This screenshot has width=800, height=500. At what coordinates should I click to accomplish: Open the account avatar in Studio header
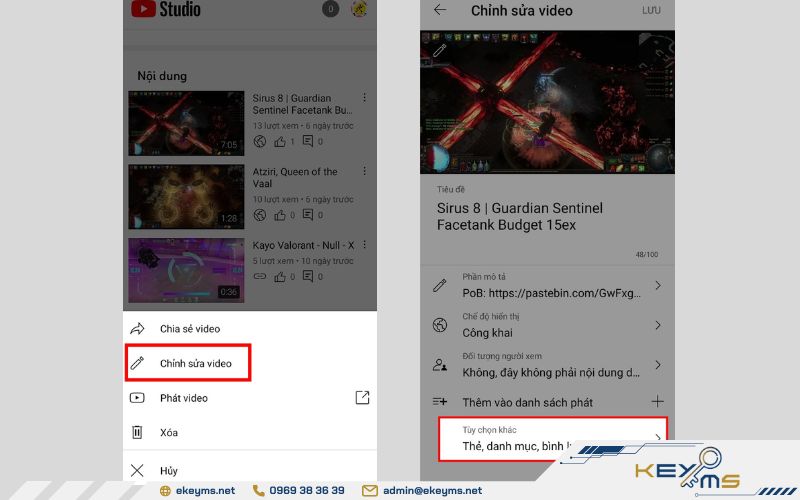[x=359, y=9]
